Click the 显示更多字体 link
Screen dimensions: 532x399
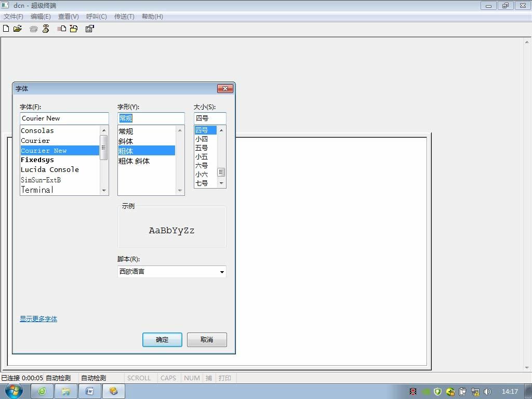(x=38, y=318)
